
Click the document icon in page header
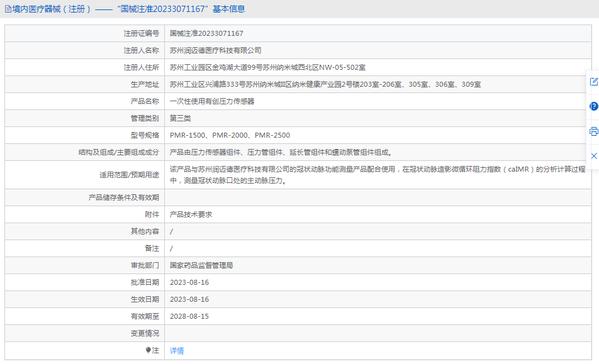[x=8, y=9]
